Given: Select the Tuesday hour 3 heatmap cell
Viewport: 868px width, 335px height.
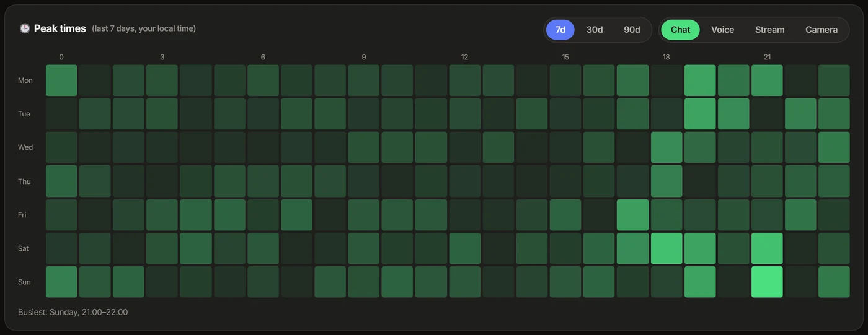Looking at the screenshot, I should pos(162,114).
